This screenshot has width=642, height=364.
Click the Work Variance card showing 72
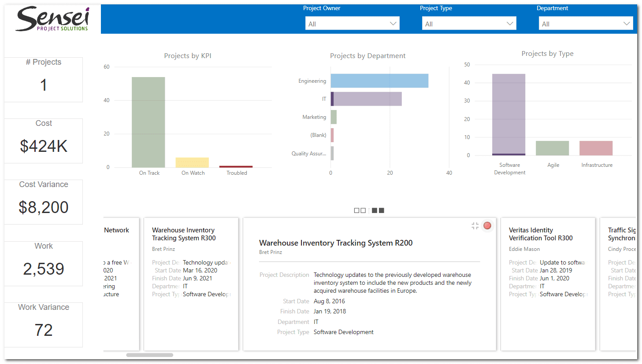pos(44,325)
